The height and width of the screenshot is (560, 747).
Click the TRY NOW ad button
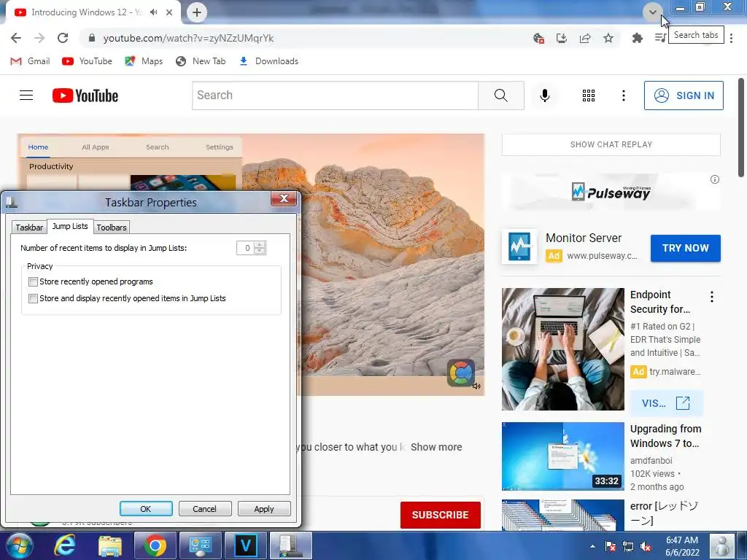click(x=685, y=248)
